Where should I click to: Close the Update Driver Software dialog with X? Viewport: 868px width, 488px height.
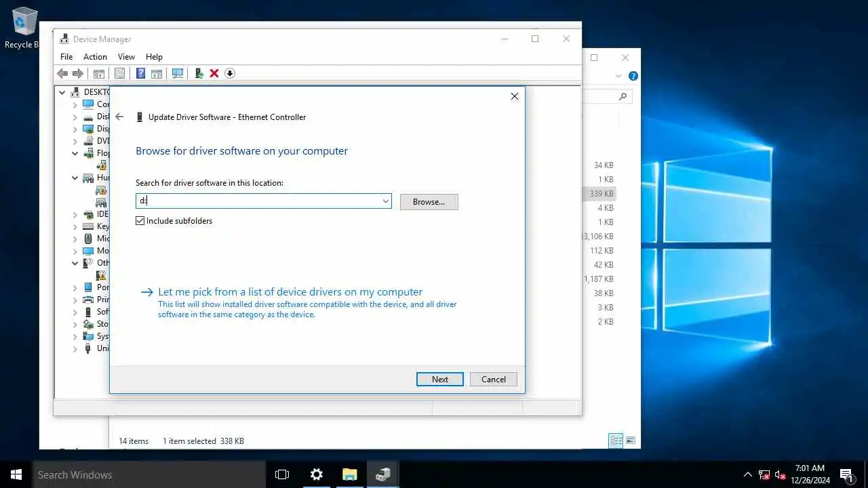pos(515,96)
